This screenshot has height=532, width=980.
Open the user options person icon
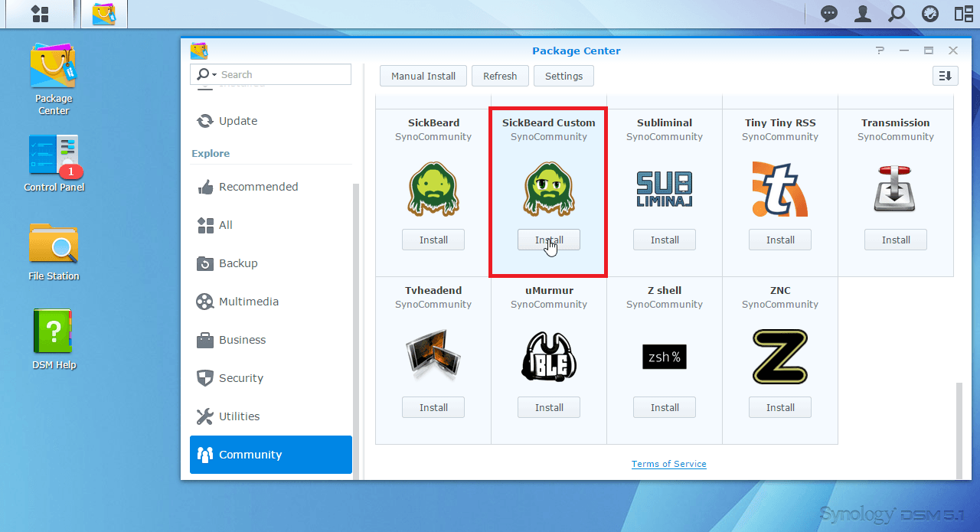[x=863, y=14]
